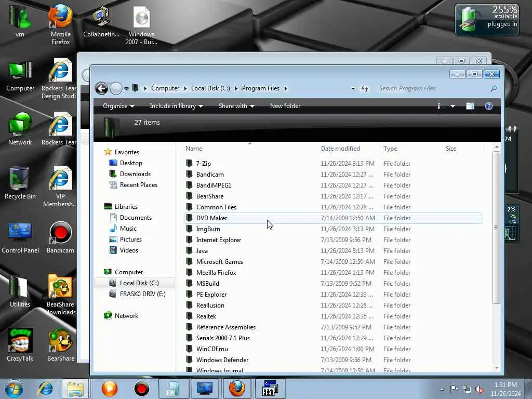Open the Share with menu
The width and height of the screenshot is (532, 399).
[x=236, y=106]
